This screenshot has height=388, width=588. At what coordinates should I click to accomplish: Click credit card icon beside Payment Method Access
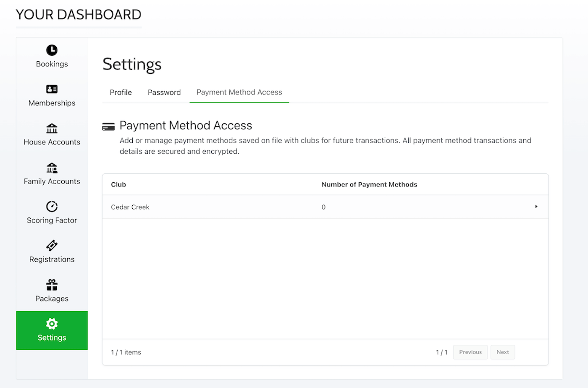(x=108, y=127)
